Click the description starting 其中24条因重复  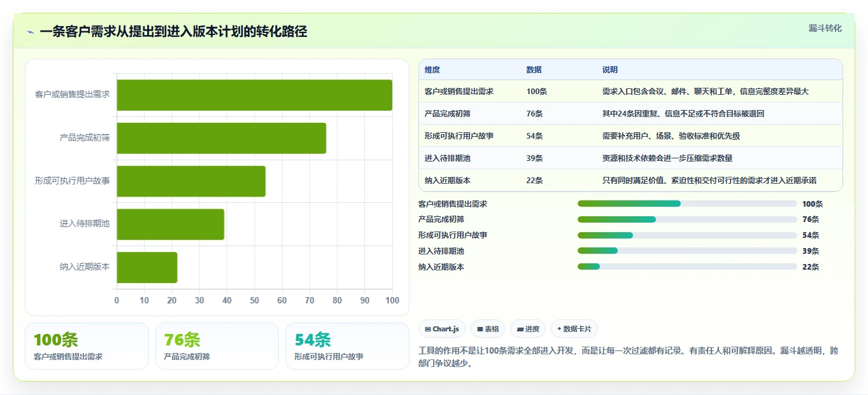[683, 114]
